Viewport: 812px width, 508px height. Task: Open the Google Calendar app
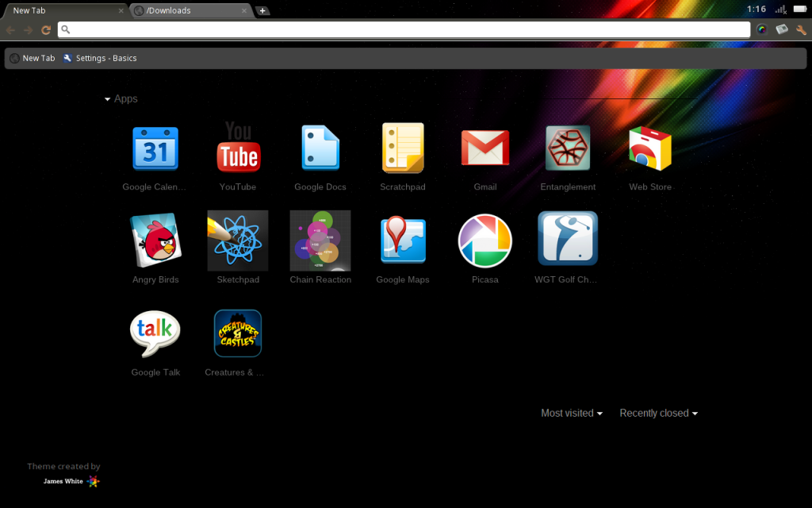point(155,148)
